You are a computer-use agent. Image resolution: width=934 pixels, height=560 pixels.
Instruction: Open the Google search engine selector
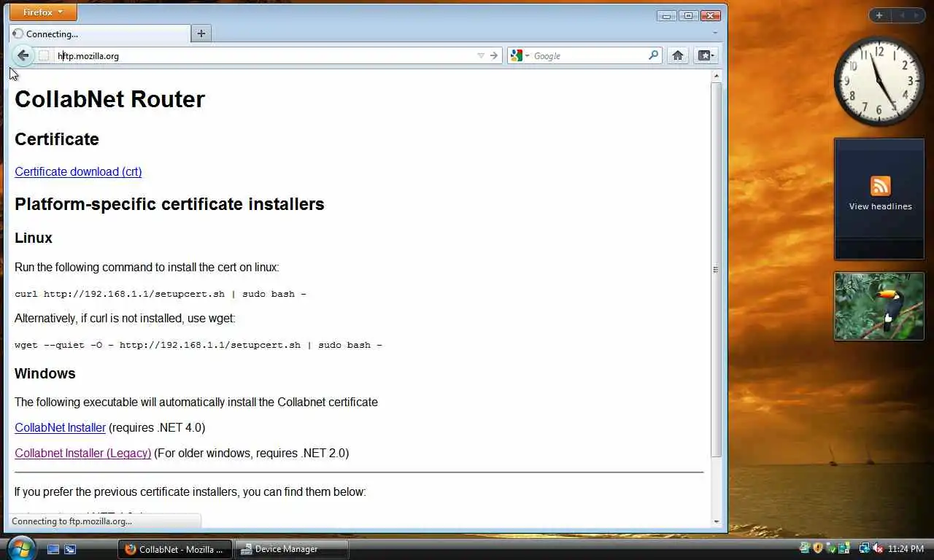[x=520, y=55]
